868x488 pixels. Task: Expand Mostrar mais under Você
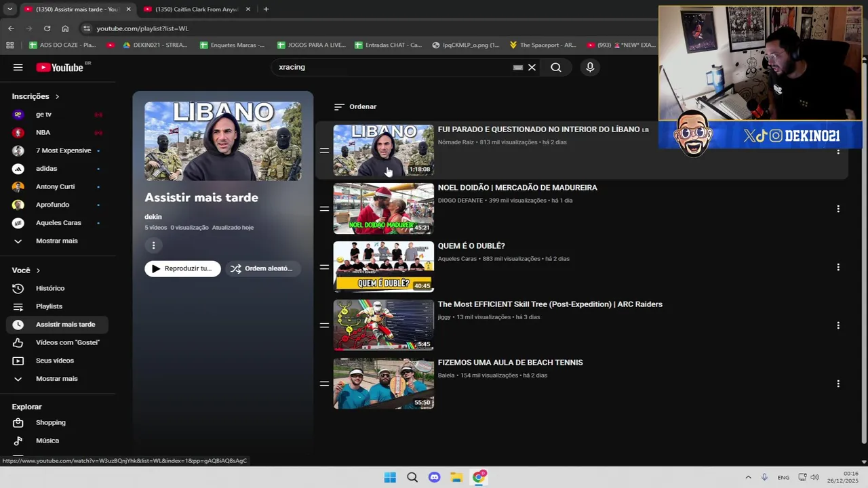tap(57, 379)
